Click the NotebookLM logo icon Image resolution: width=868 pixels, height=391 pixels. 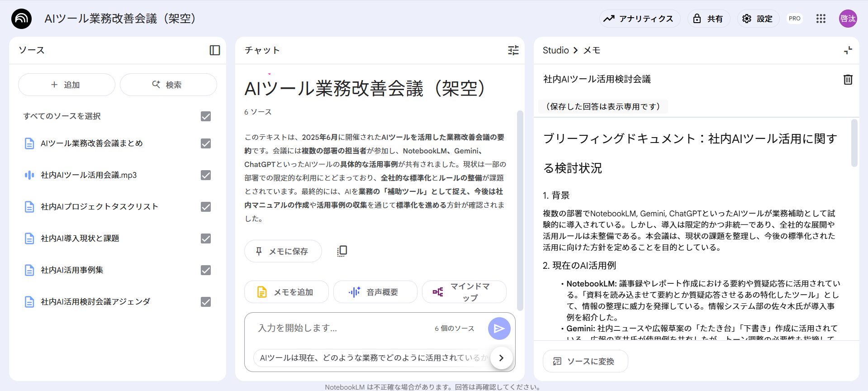21,19
